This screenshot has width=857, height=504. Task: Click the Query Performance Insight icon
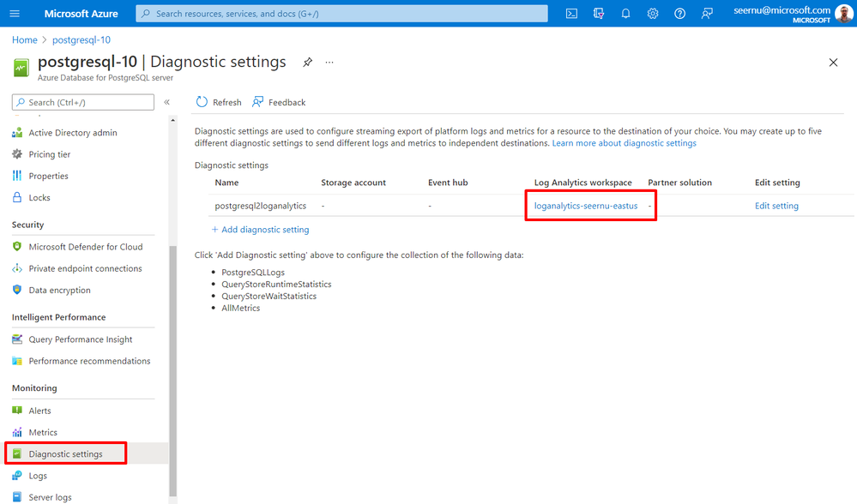click(17, 339)
